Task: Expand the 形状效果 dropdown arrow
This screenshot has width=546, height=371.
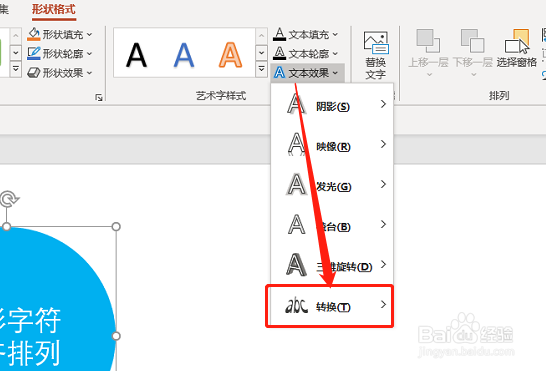Action: [x=89, y=73]
